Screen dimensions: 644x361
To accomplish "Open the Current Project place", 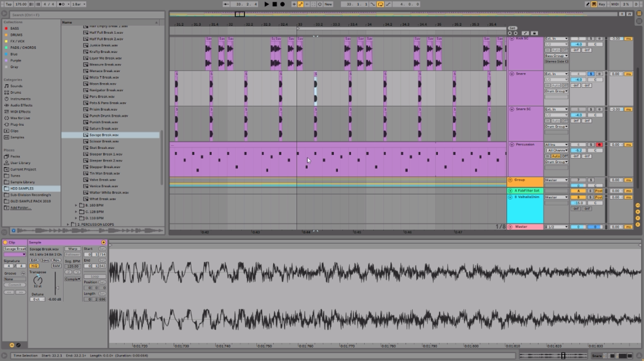I will [x=23, y=169].
